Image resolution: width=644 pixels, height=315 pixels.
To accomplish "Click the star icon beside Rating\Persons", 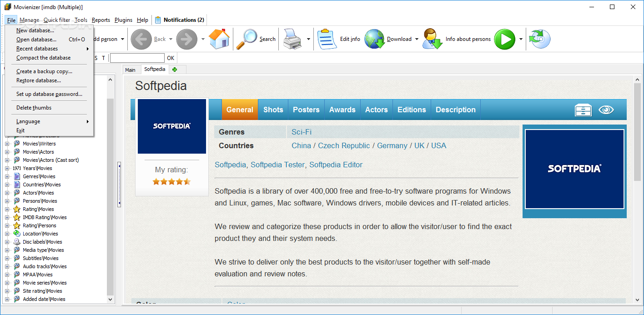I will [17, 225].
